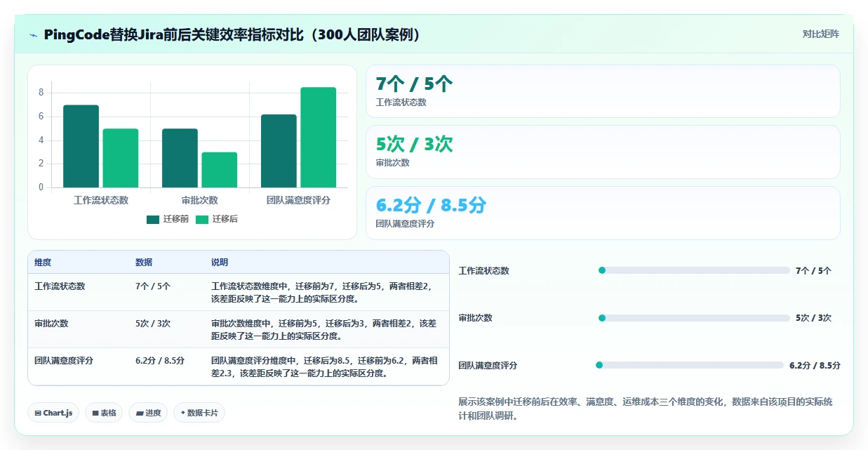This screenshot has height=450, width=868.
Task: Select the 6.2分 / 8.5分 data card
Action: pos(603,213)
